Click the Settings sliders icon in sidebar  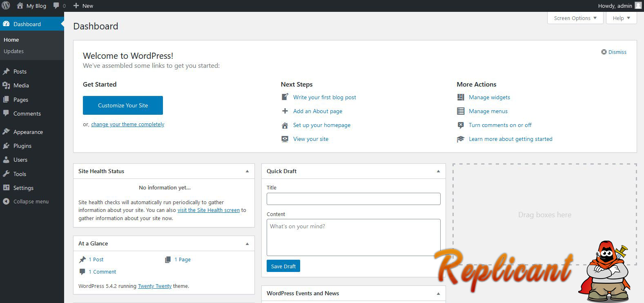click(x=6, y=188)
